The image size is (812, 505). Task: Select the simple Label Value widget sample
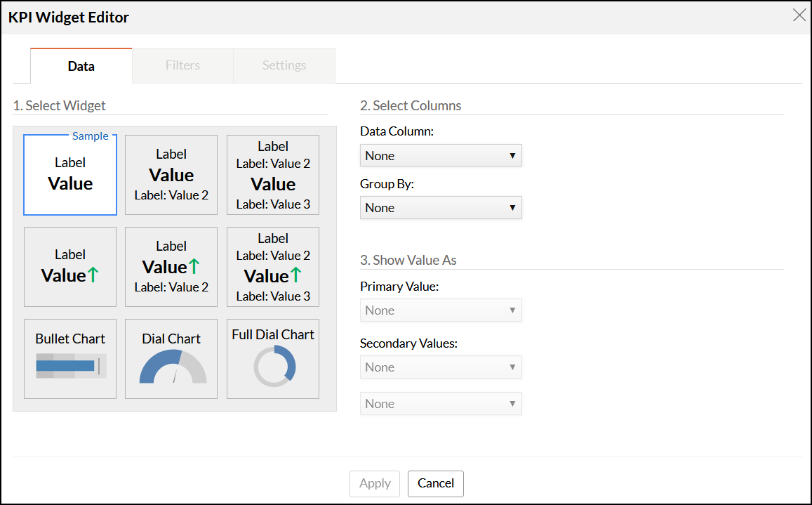click(70, 175)
